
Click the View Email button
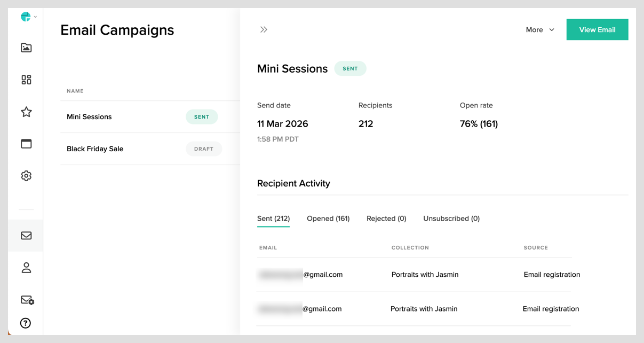(597, 30)
